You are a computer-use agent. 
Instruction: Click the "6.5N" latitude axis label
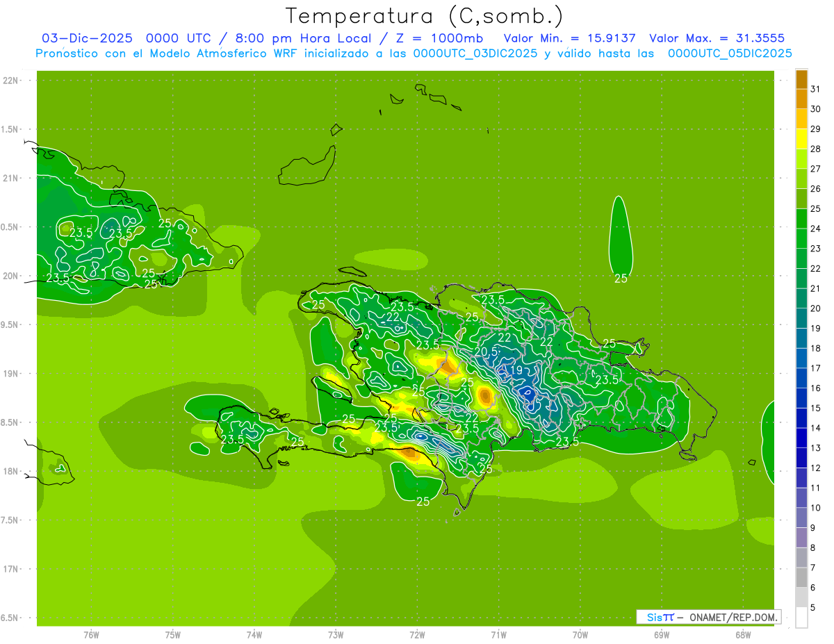coord(8,618)
